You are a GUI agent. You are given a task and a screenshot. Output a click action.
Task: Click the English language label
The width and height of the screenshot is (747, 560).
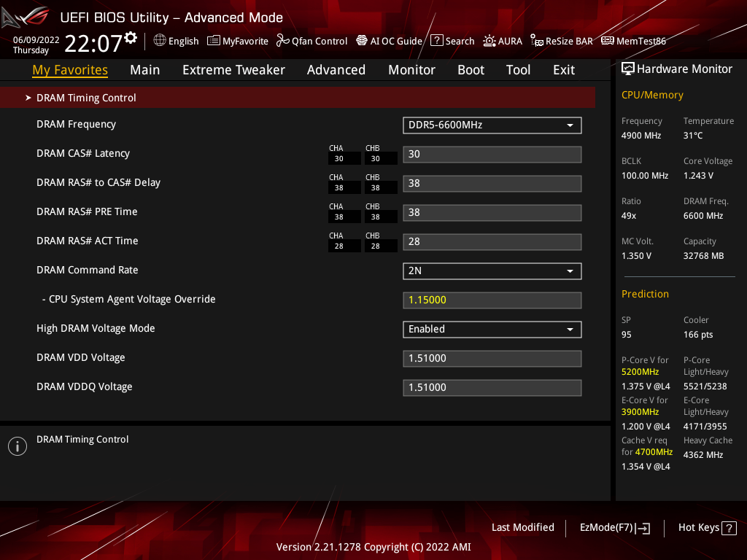pos(183,42)
